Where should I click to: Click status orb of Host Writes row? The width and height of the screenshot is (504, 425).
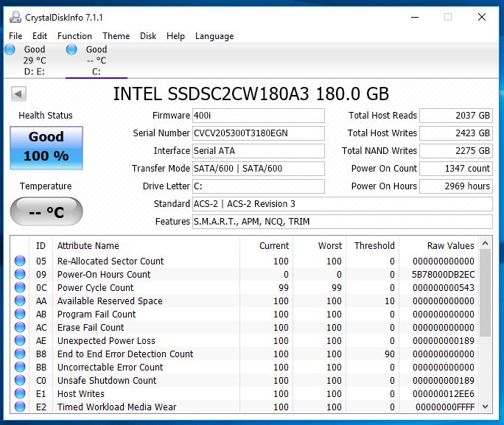pyautogui.click(x=20, y=393)
